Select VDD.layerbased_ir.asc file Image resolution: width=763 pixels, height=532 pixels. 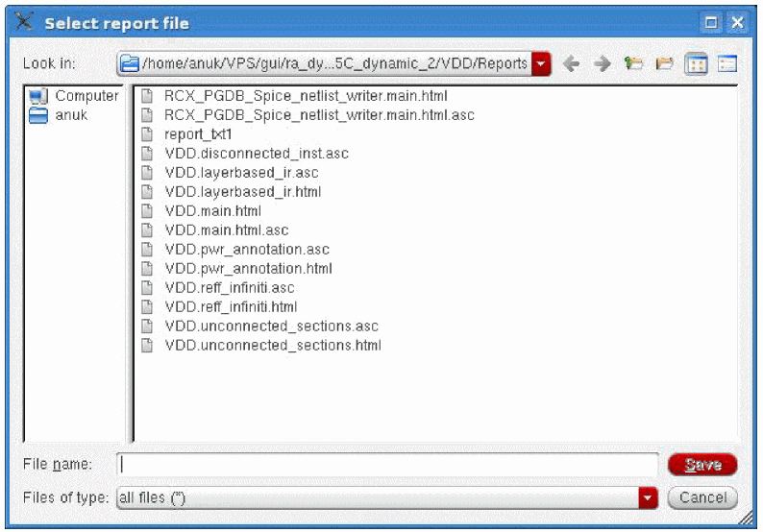click(x=230, y=173)
